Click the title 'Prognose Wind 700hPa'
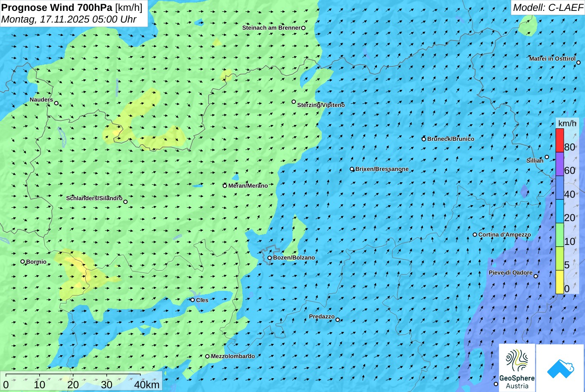 tap(57, 8)
